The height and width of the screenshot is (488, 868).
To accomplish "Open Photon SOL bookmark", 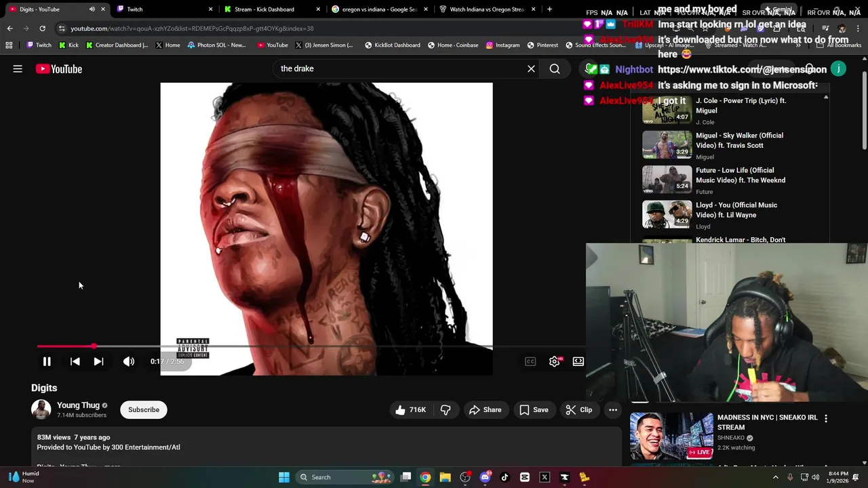I will 217,45.
